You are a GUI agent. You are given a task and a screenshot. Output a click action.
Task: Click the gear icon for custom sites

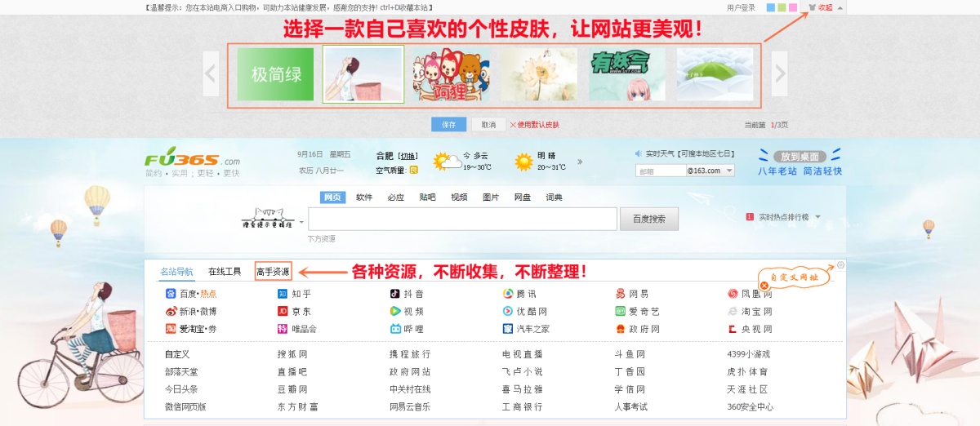pos(841,265)
